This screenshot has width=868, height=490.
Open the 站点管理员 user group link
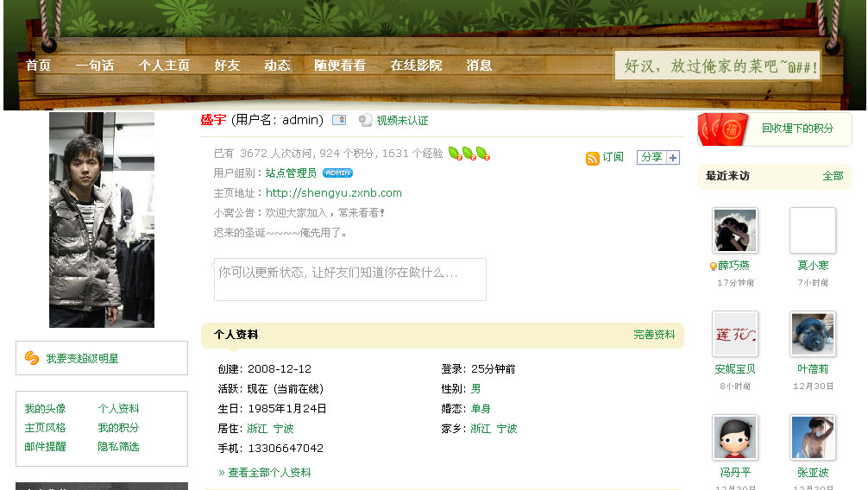click(291, 173)
